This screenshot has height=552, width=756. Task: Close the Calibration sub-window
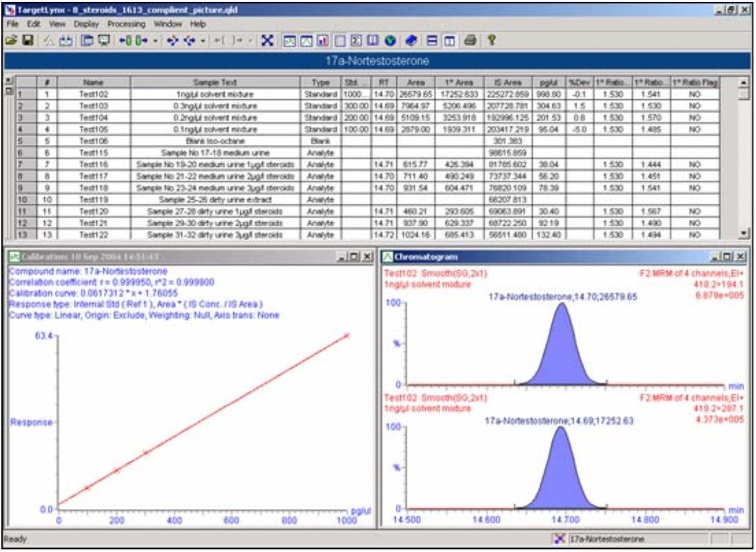(x=367, y=257)
